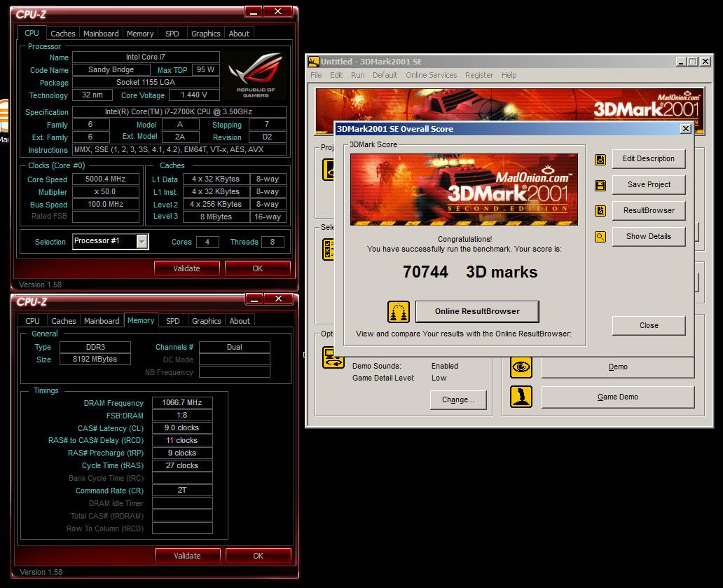Click the ResultBrowser button
723x588 pixels.
[648, 210]
